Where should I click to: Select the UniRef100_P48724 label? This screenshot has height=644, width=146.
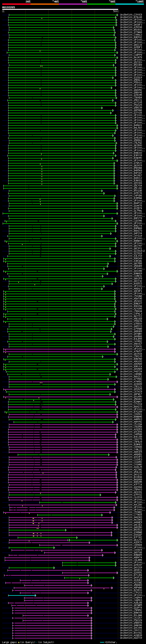click(x=131, y=372)
